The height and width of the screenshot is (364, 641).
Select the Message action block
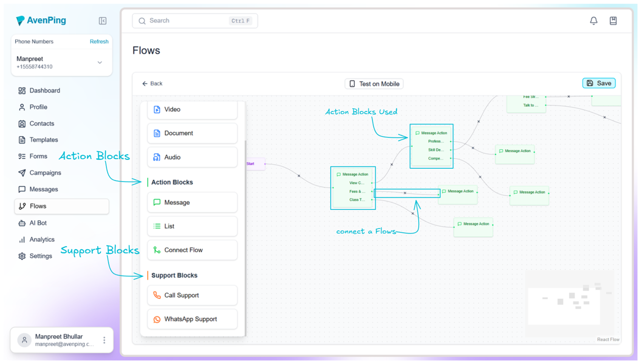coord(192,202)
